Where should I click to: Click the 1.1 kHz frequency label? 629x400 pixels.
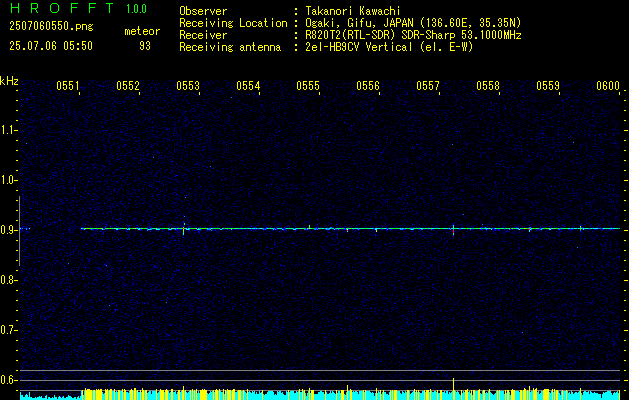(x=8, y=130)
